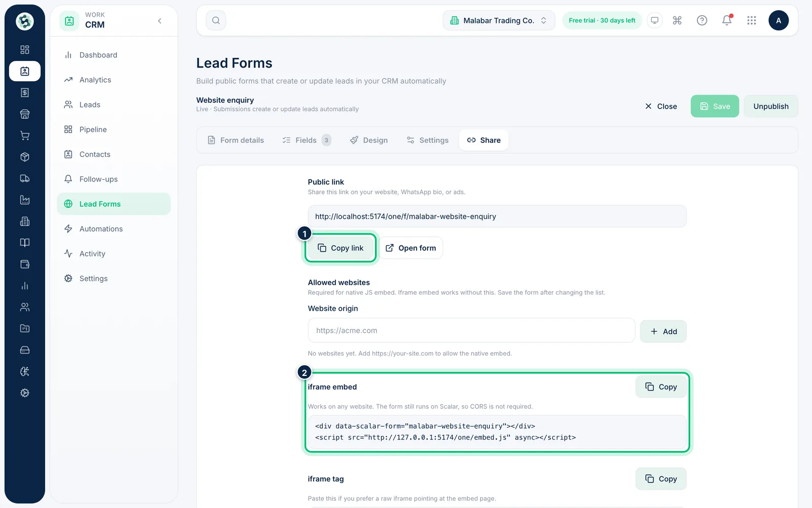Screen dimensions: 812x508
Task: Collapse the CRM sidebar with chevron
Action: 160,21
